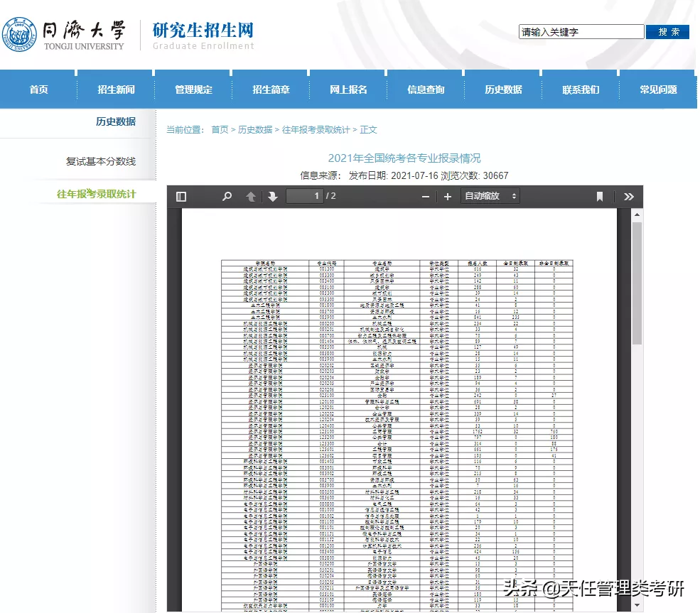Image resolution: width=700 pixels, height=613 pixels.
Task: Open the 自动缩放 zoom level dropdown
Action: pos(489,195)
